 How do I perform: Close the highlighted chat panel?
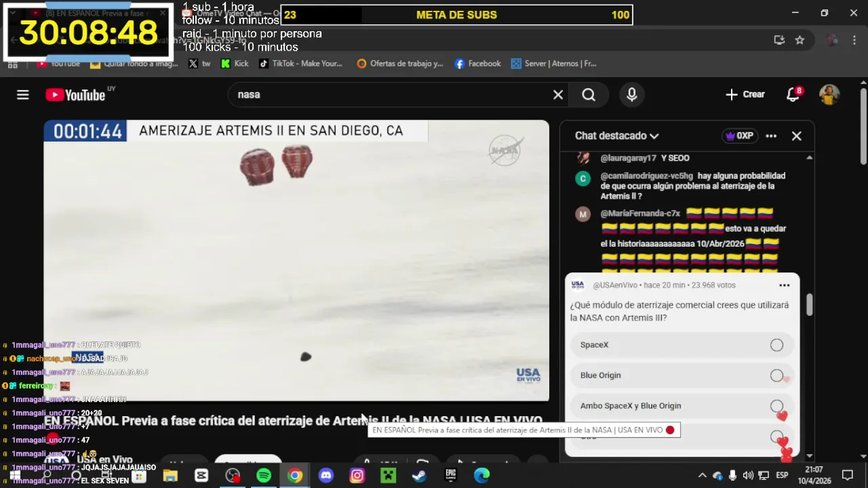[797, 136]
